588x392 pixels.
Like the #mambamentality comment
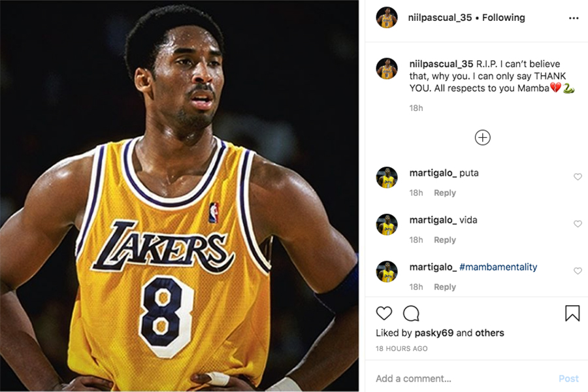578,271
